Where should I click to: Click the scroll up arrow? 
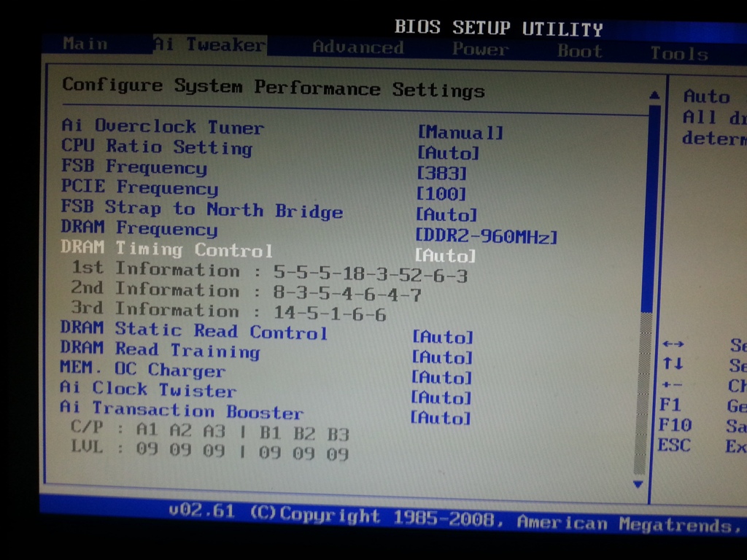tap(654, 96)
